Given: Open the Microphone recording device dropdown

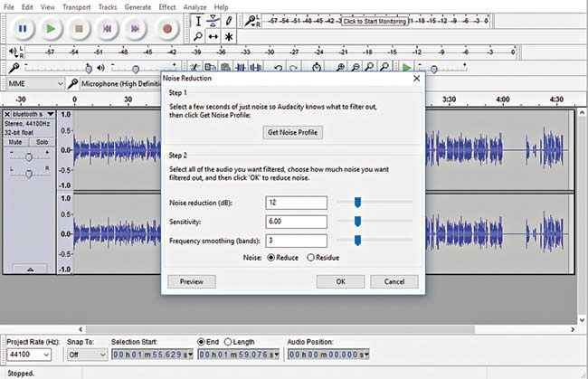Looking at the screenshot, I should (x=120, y=83).
